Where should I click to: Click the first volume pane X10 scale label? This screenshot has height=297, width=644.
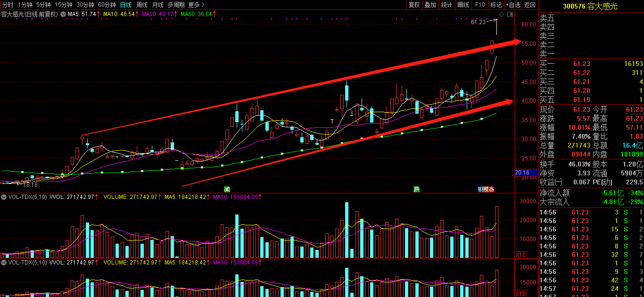click(520, 255)
